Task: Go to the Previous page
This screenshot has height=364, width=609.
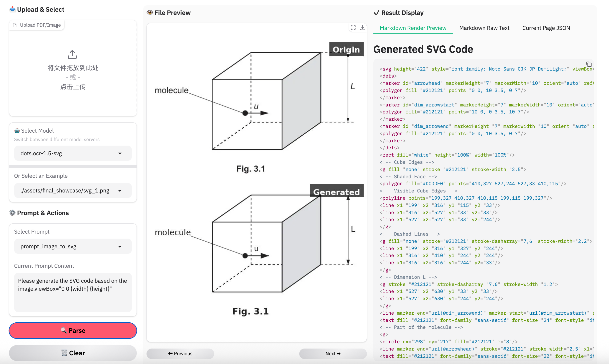Action: [180, 354]
